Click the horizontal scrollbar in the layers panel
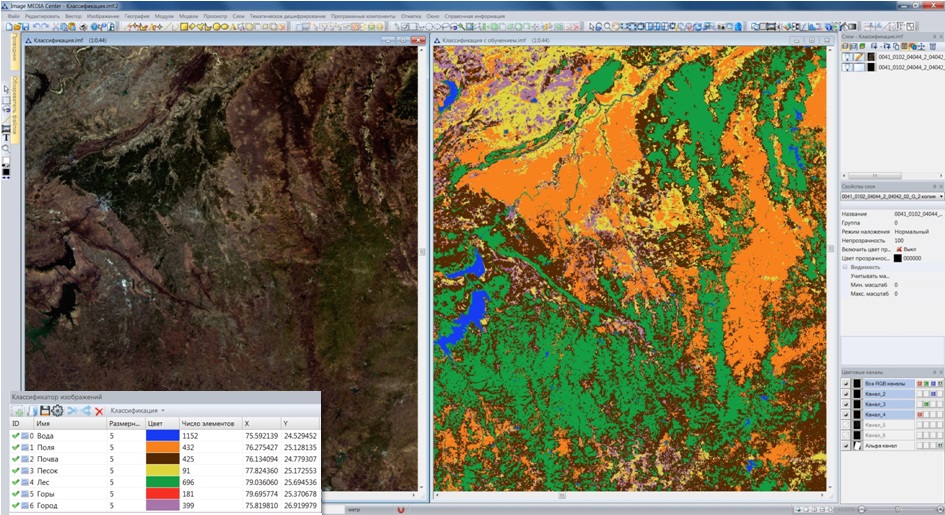This screenshot has width=945, height=515. point(874,176)
